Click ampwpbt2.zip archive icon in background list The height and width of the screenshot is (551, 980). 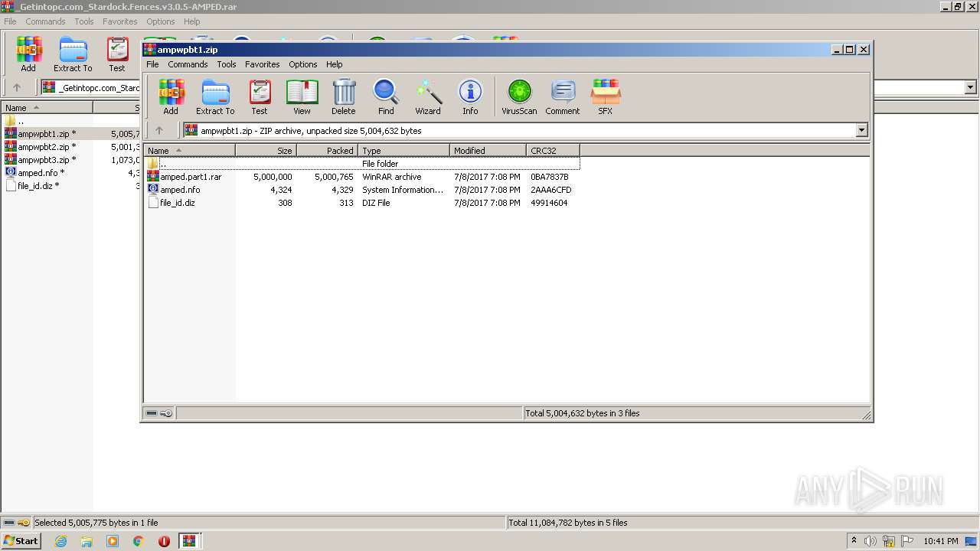tap(11, 147)
